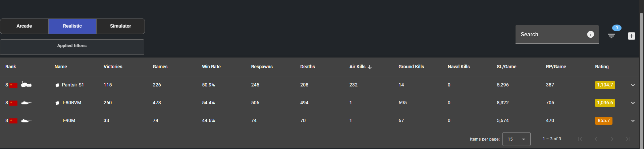Click the premium marker beside T-80BVM
The width and height of the screenshot is (644, 149).
coord(57,103)
